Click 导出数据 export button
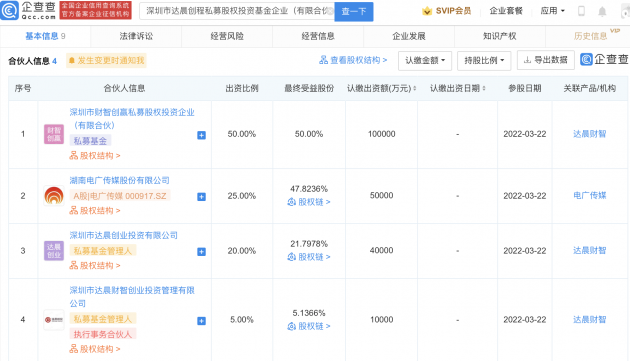This screenshot has height=361, width=630. point(545,60)
